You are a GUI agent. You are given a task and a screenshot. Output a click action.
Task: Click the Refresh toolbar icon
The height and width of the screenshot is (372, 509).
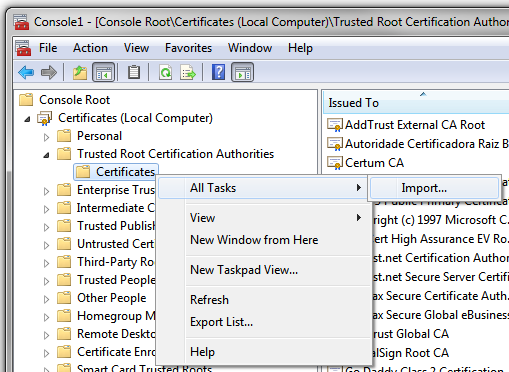pos(166,72)
